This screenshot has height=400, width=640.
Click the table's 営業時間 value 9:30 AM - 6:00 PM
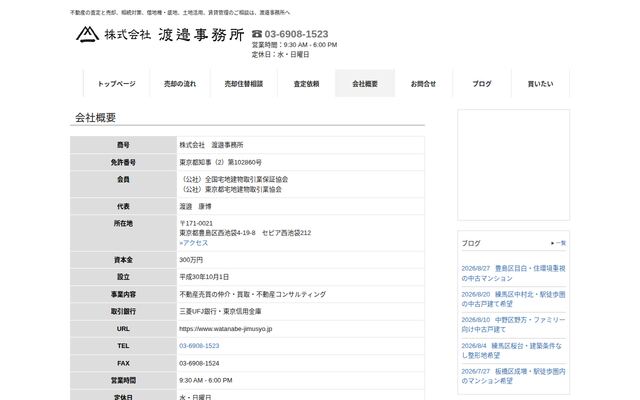[x=206, y=380]
